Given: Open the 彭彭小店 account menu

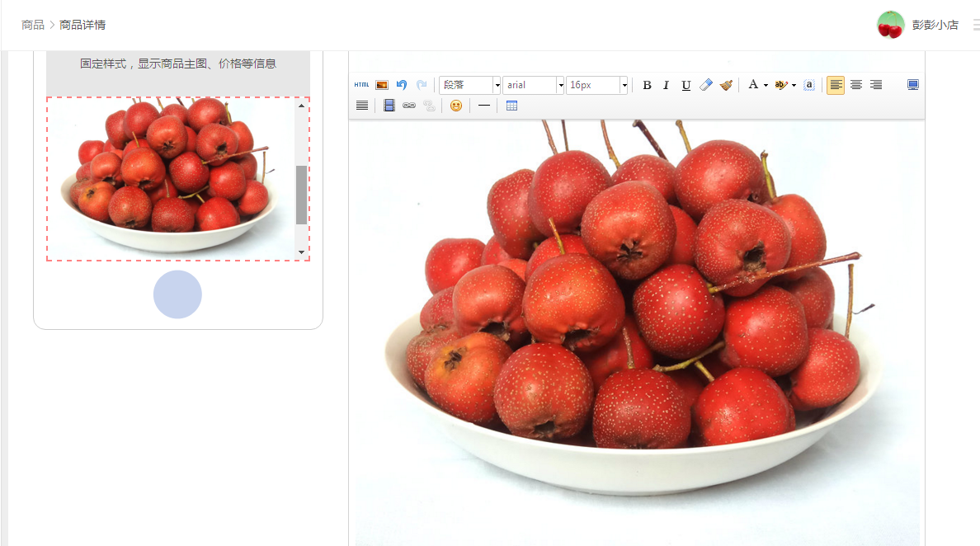Looking at the screenshot, I should point(935,25).
